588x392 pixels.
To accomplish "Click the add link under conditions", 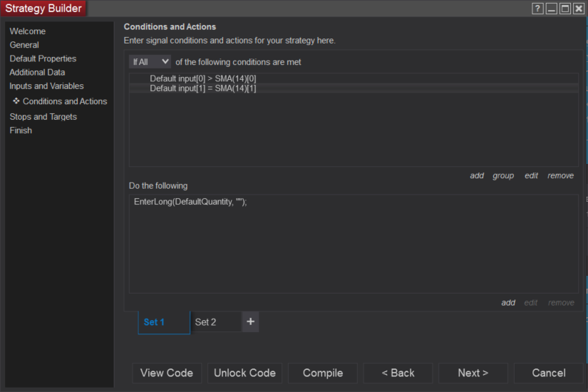I will 477,175.
